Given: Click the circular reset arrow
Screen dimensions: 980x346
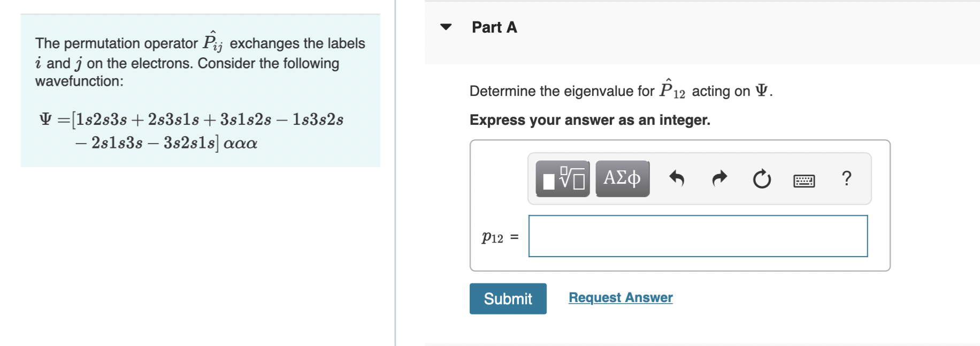Looking at the screenshot, I should [761, 179].
